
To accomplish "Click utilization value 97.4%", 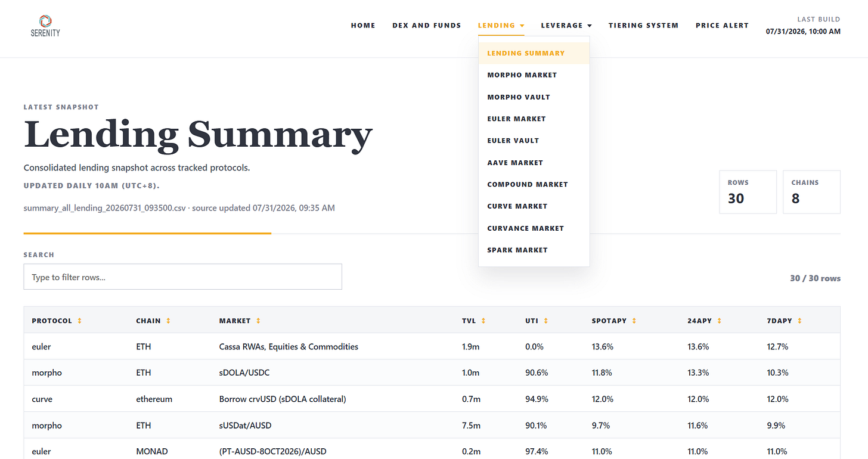I will (x=537, y=451).
